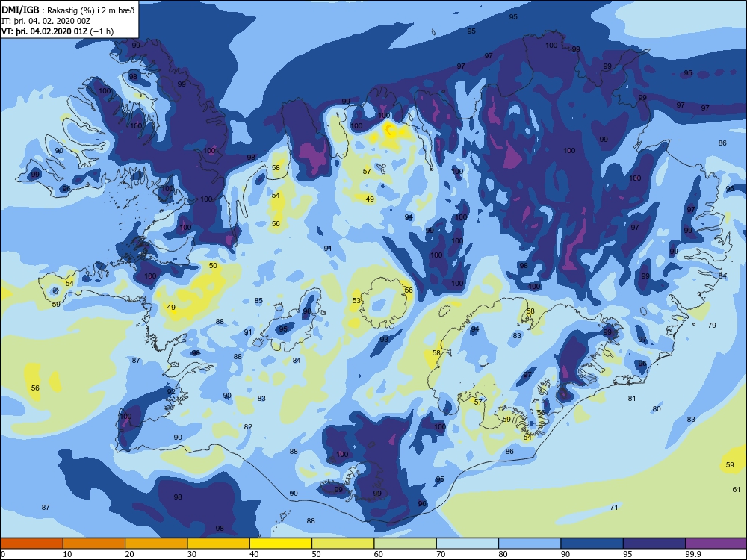Click the medium blue 80–90 legend swatch
Image resolution: width=747 pixels, height=560 pixels.
(x=530, y=544)
